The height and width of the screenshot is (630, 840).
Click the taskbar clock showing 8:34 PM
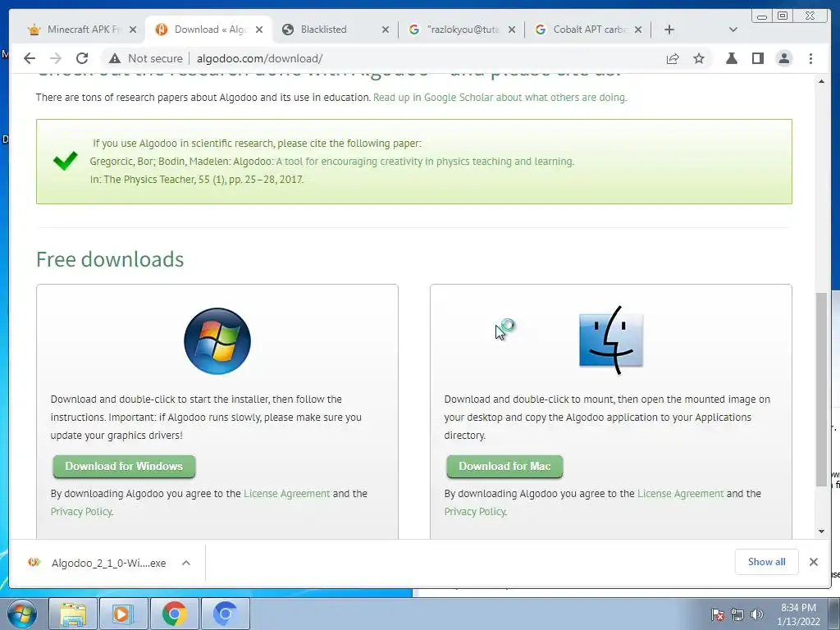pyautogui.click(x=798, y=614)
